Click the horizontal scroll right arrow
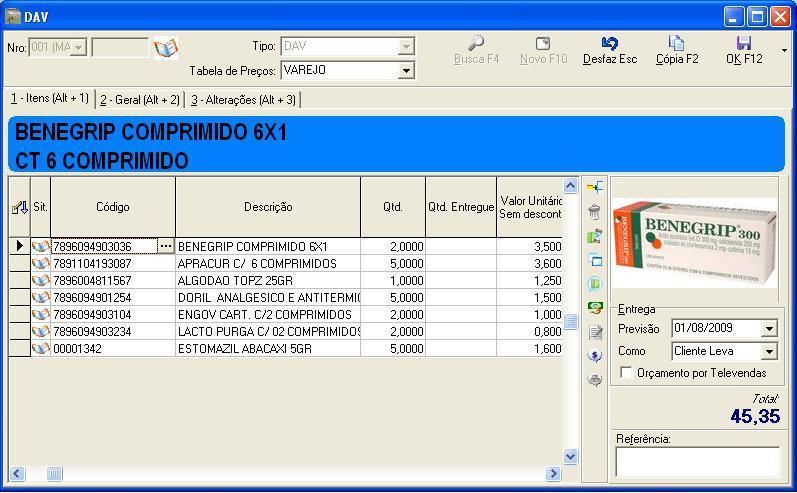The image size is (797, 493). [x=553, y=474]
